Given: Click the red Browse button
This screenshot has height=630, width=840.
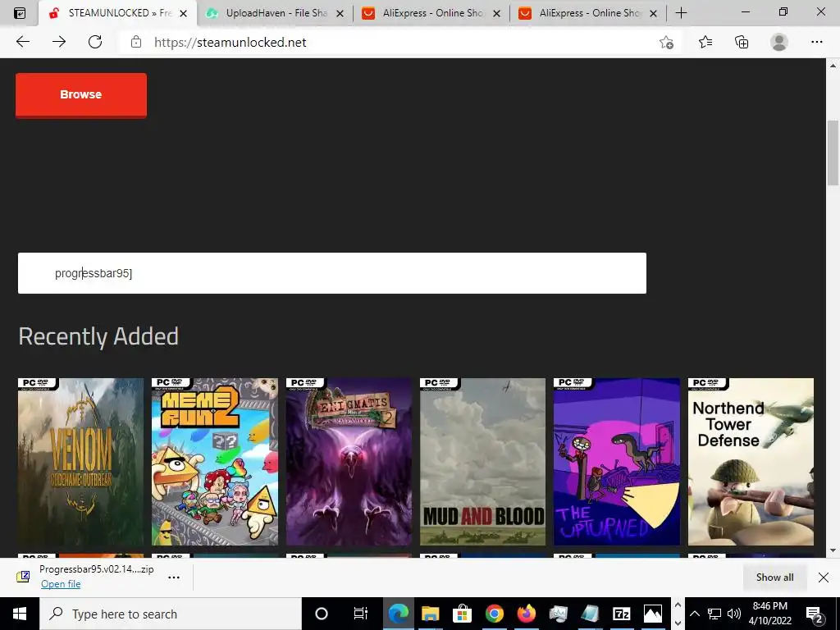Looking at the screenshot, I should (x=81, y=95).
